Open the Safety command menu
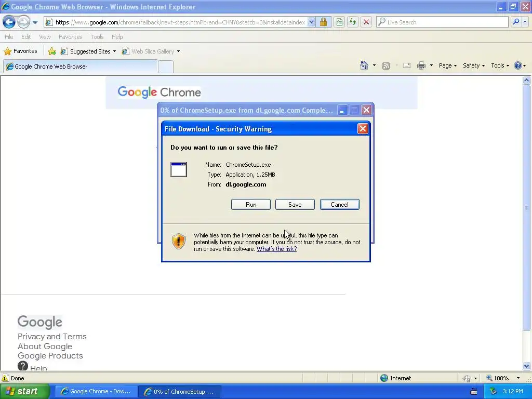The width and height of the screenshot is (532, 399). click(x=474, y=65)
